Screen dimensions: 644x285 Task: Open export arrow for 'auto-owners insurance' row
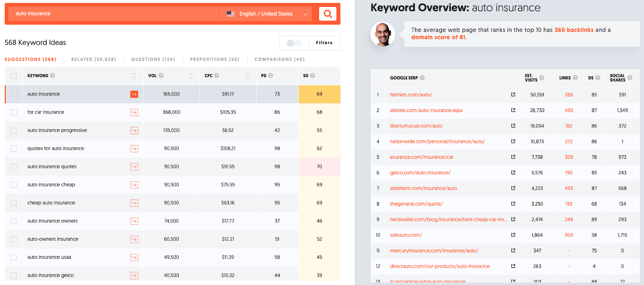[134, 239]
